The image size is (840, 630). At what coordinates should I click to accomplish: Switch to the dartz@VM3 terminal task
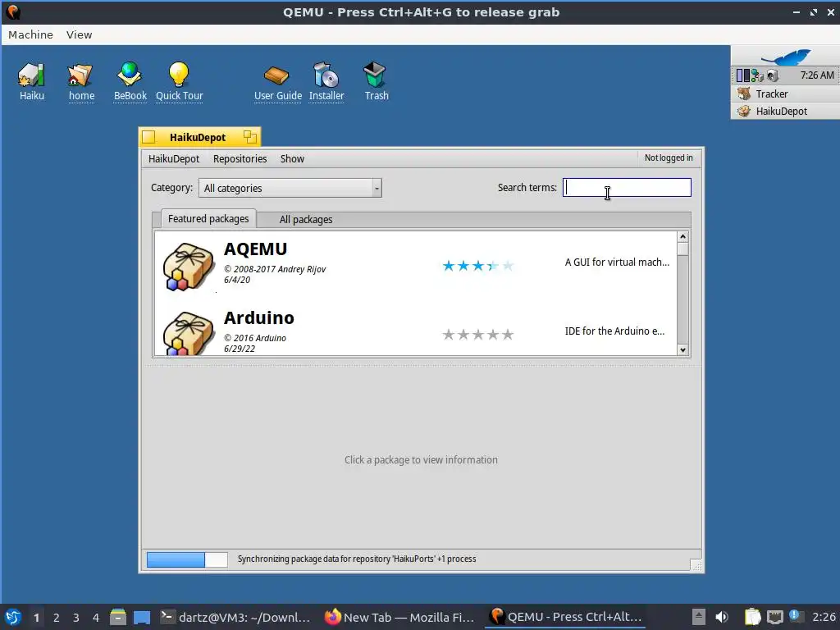point(235,617)
